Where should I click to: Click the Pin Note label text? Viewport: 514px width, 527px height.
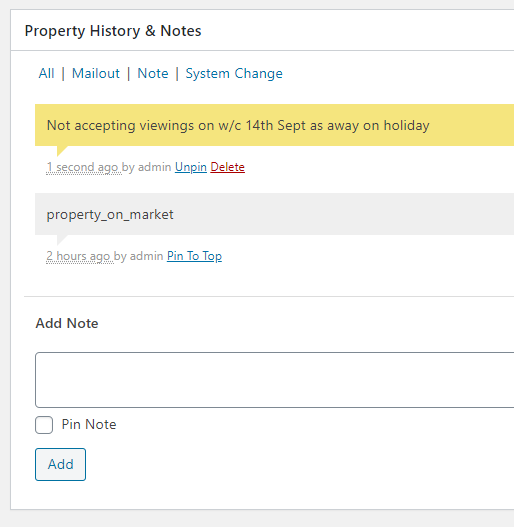coord(89,424)
